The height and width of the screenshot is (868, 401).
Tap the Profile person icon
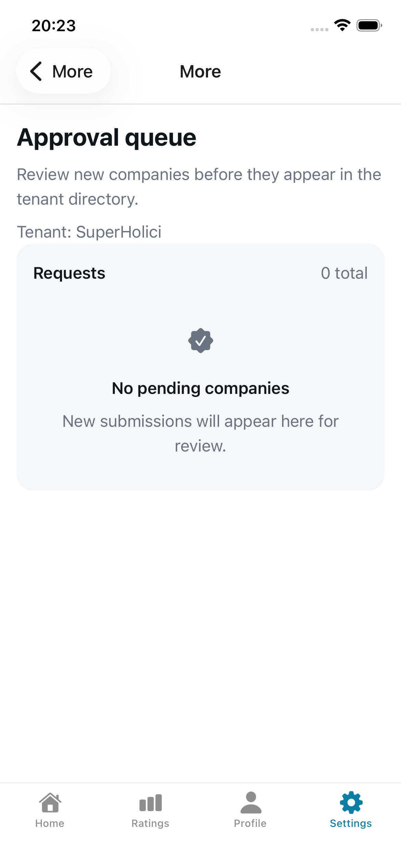pos(251,803)
